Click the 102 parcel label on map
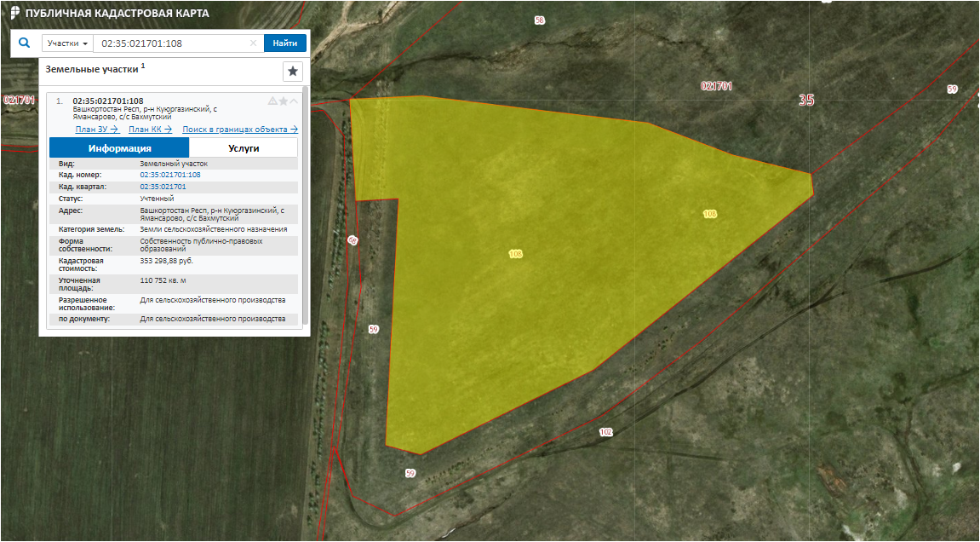The width and height of the screenshot is (980, 542). [x=605, y=432]
